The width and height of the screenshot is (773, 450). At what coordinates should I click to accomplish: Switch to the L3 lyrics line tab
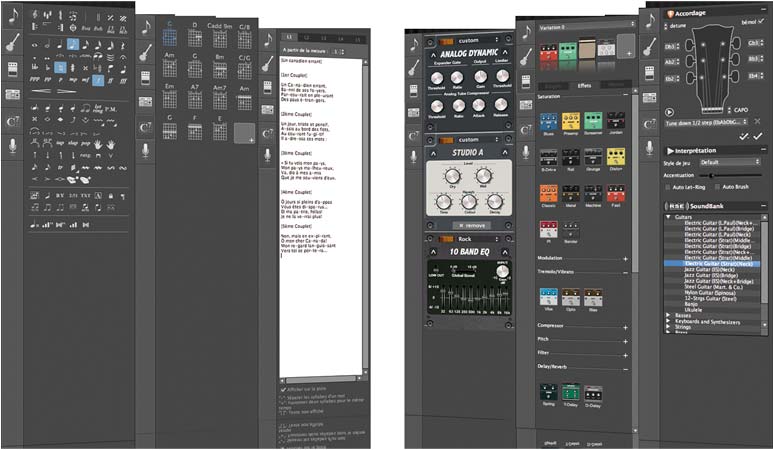323,38
